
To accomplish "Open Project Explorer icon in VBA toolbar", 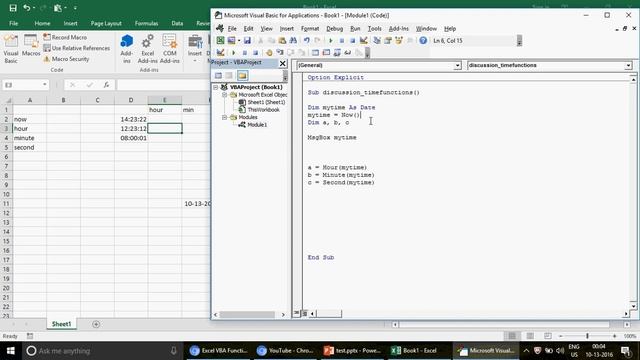I will (x=377, y=40).
